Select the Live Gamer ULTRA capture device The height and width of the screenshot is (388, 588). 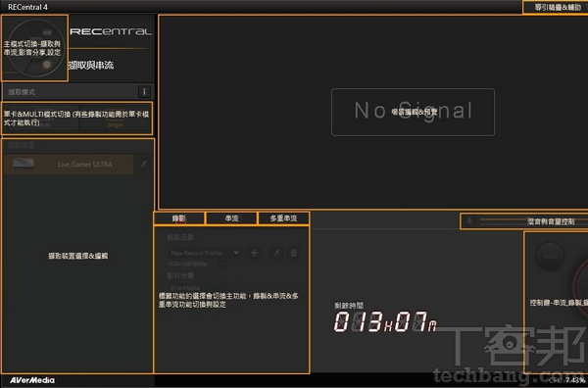pyautogui.click(x=69, y=165)
